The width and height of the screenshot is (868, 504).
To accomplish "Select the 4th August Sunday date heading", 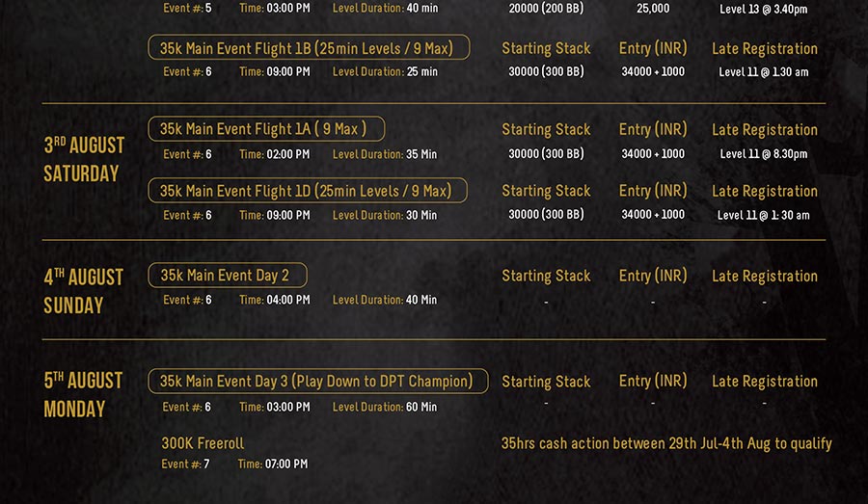I will pos(83,291).
